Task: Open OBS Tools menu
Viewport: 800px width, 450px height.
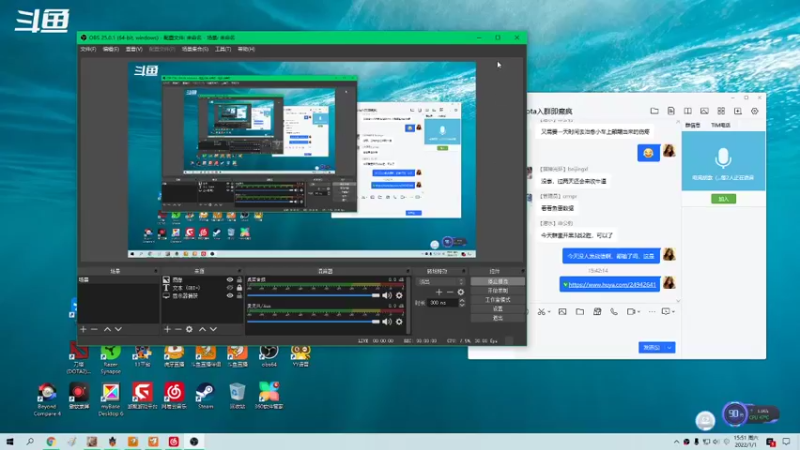Action: point(222,49)
